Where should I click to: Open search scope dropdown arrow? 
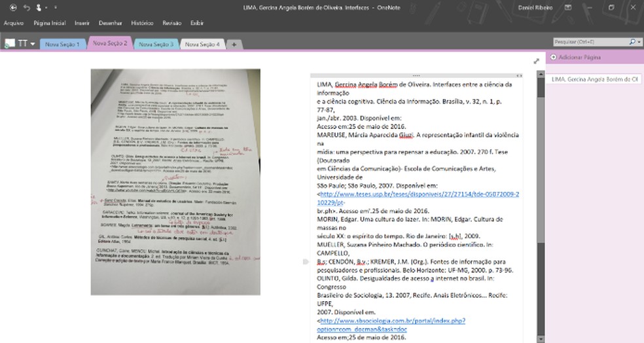coord(639,42)
